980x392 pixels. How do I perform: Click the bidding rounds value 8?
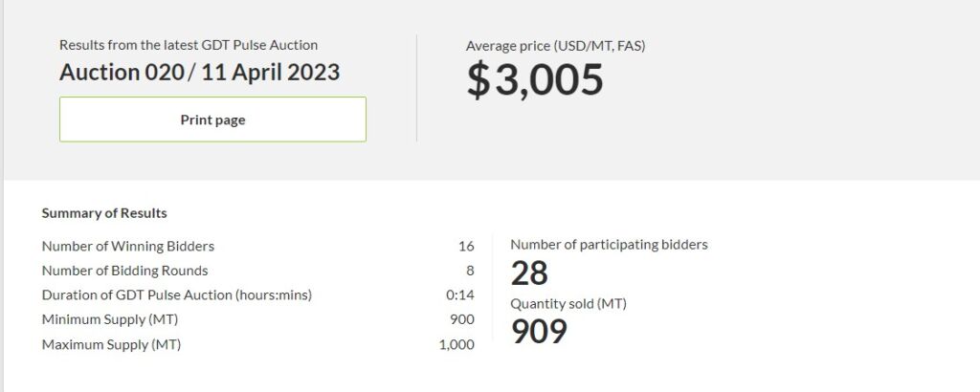point(470,271)
